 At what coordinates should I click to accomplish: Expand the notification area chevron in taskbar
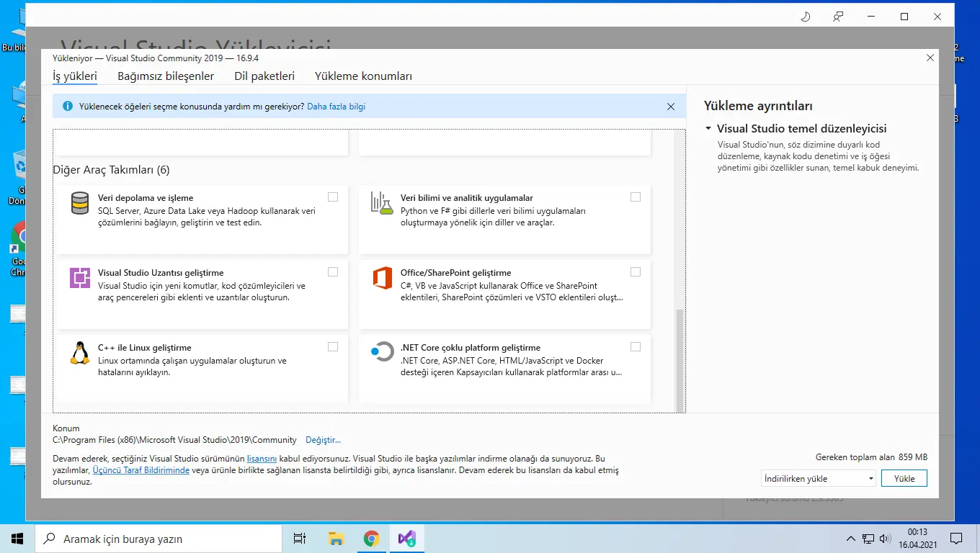(851, 538)
